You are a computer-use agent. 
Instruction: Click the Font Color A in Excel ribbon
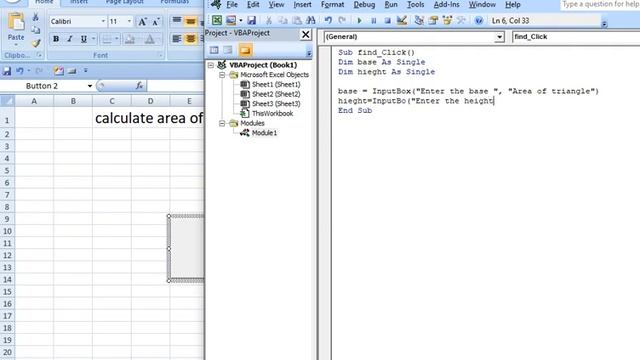[x=150, y=39]
